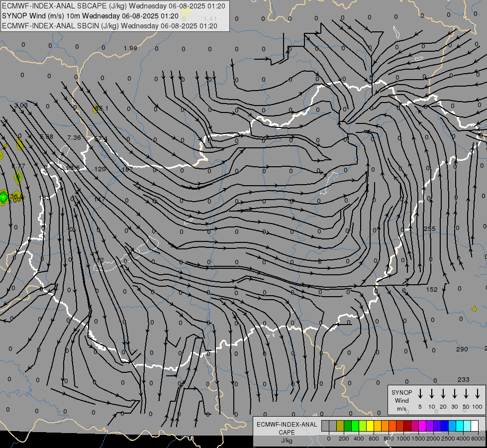487x448 pixels.
Task: Click the 6000 tick label on the CAPE scale
Action: (478, 439)
